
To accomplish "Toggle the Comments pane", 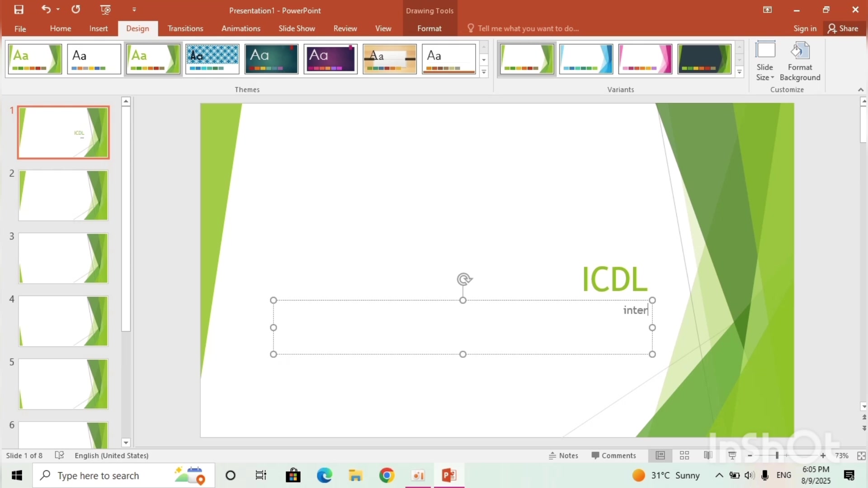I will pos(613,455).
